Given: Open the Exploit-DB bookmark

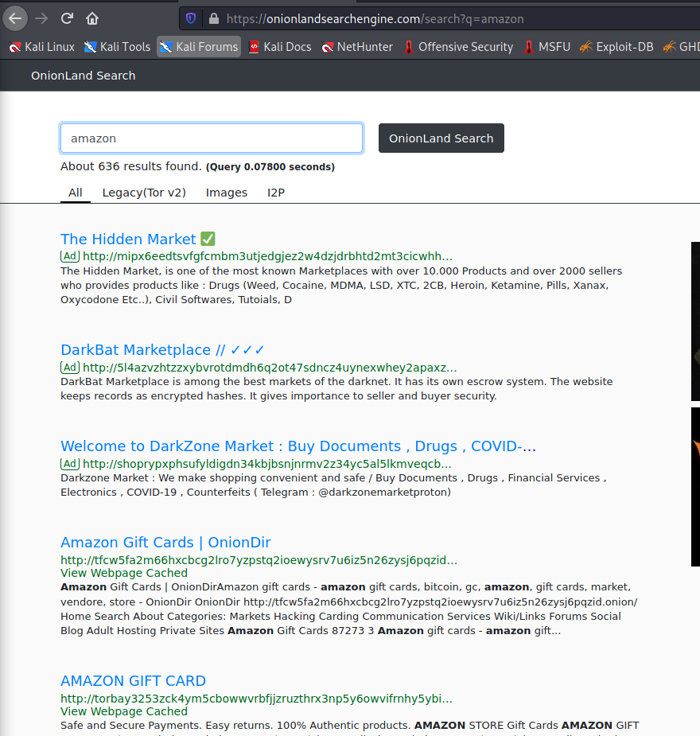Looking at the screenshot, I should (616, 47).
